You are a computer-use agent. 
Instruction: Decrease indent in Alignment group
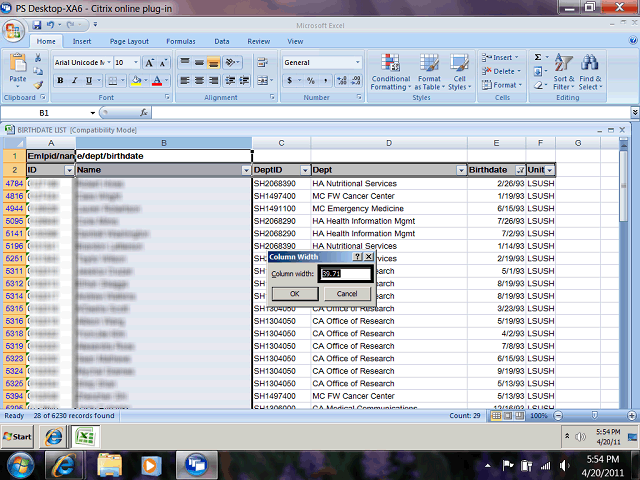pos(230,80)
